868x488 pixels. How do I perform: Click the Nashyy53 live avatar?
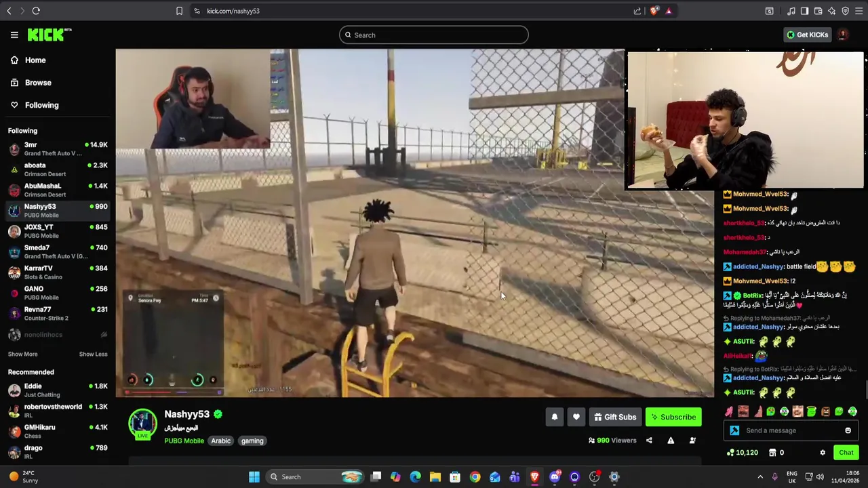tap(142, 424)
